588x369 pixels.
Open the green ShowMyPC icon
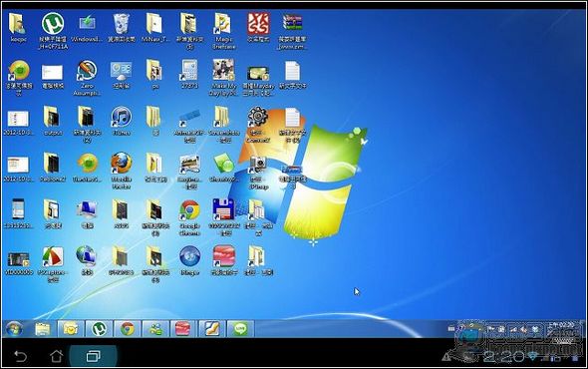(224, 164)
